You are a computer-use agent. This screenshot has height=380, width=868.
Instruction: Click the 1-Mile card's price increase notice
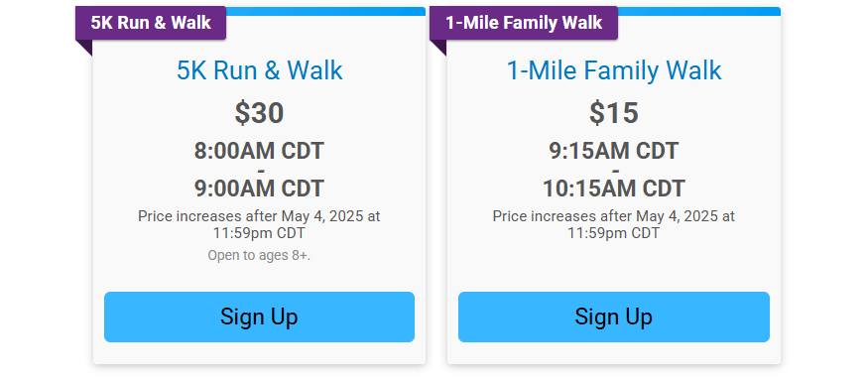[613, 224]
